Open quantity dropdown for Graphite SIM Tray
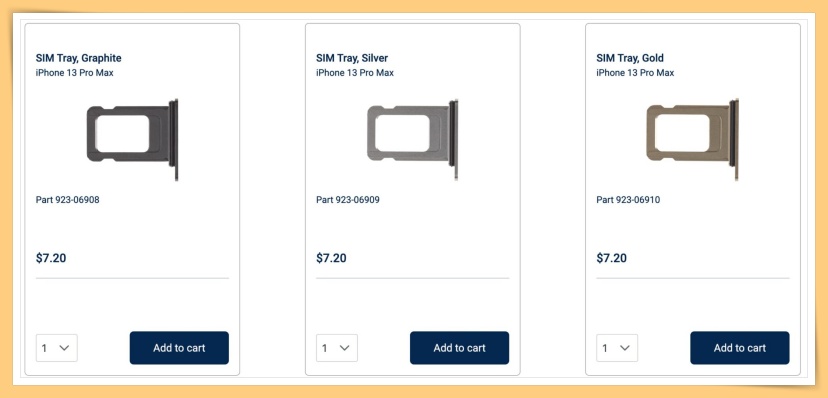Viewport: 828px width, 398px height. tap(57, 348)
